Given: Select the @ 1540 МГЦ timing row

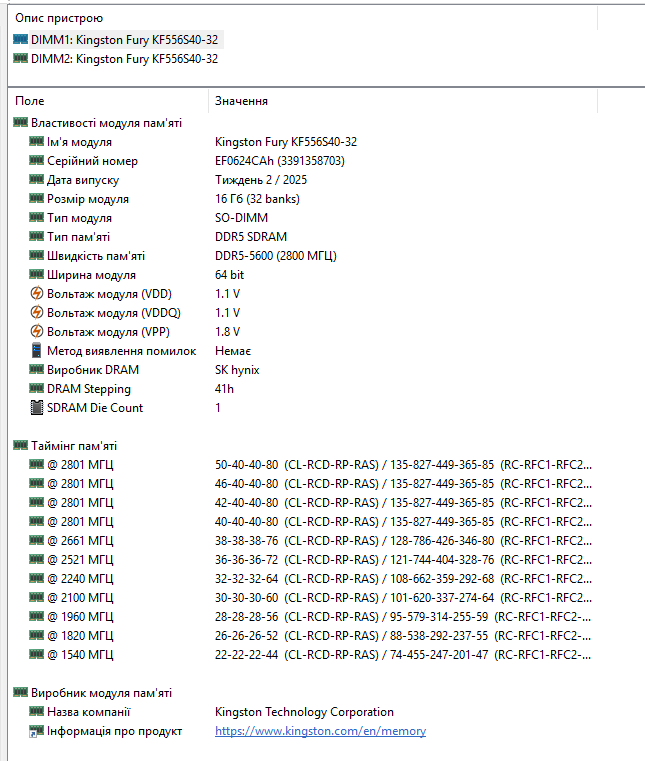Looking at the screenshot, I should (80, 655).
